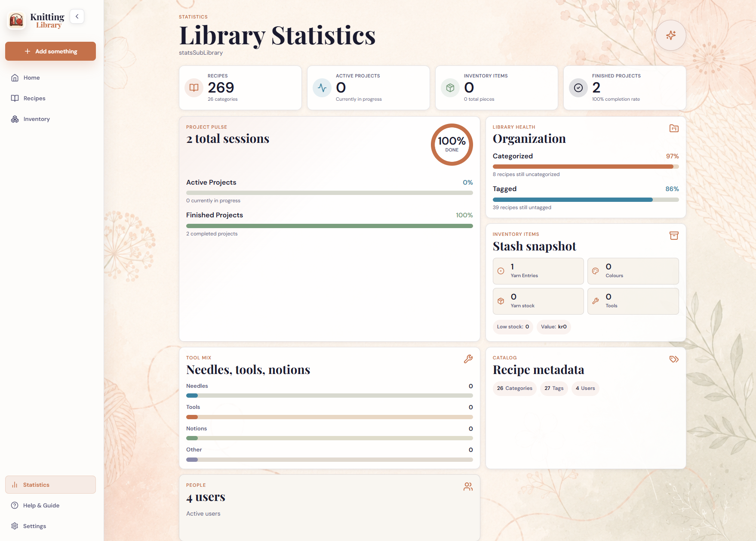This screenshot has width=756, height=541.
Task: Click the Catalog tags icon
Action: (x=674, y=359)
